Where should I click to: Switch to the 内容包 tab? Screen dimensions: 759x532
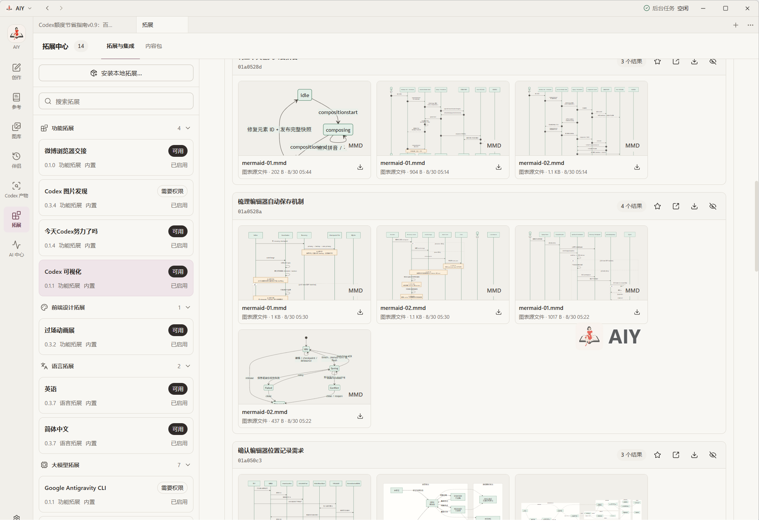(x=154, y=46)
